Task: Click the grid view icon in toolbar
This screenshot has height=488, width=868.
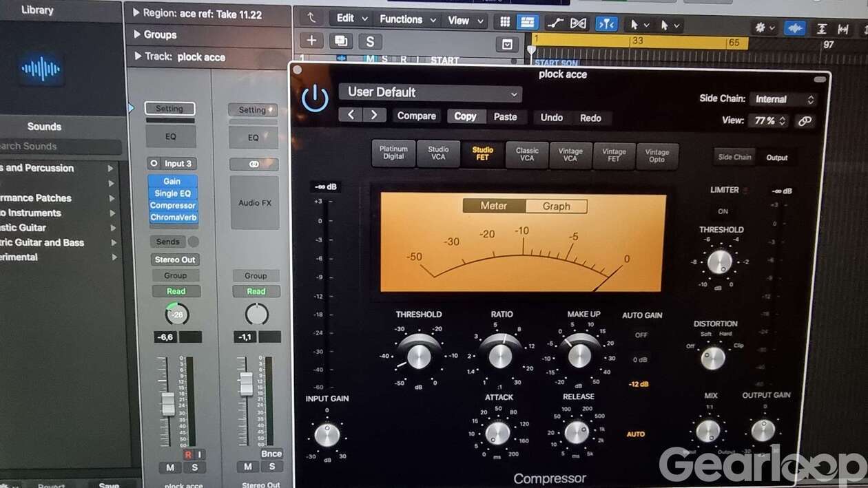Action: 505,22
